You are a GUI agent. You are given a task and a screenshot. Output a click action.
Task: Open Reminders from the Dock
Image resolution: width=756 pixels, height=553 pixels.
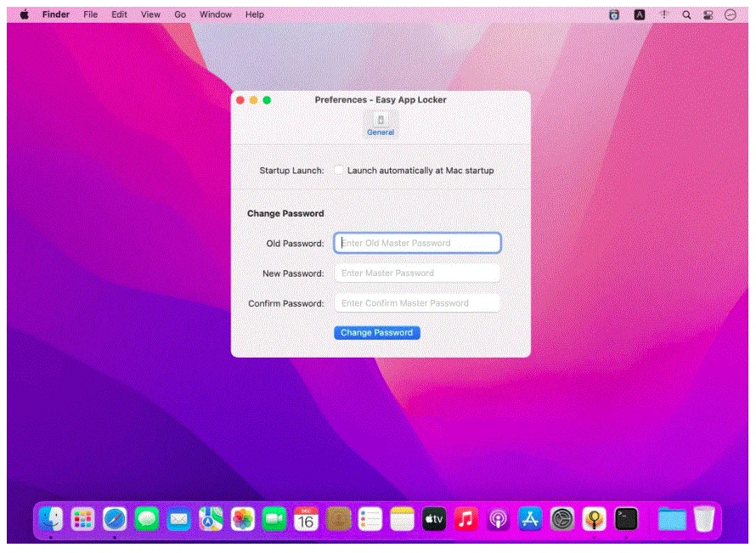pyautogui.click(x=370, y=520)
